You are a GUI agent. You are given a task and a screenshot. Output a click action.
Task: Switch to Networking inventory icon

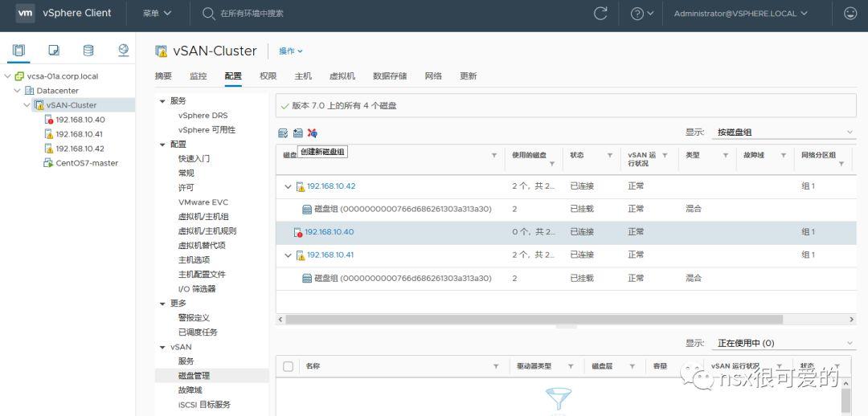tap(124, 51)
